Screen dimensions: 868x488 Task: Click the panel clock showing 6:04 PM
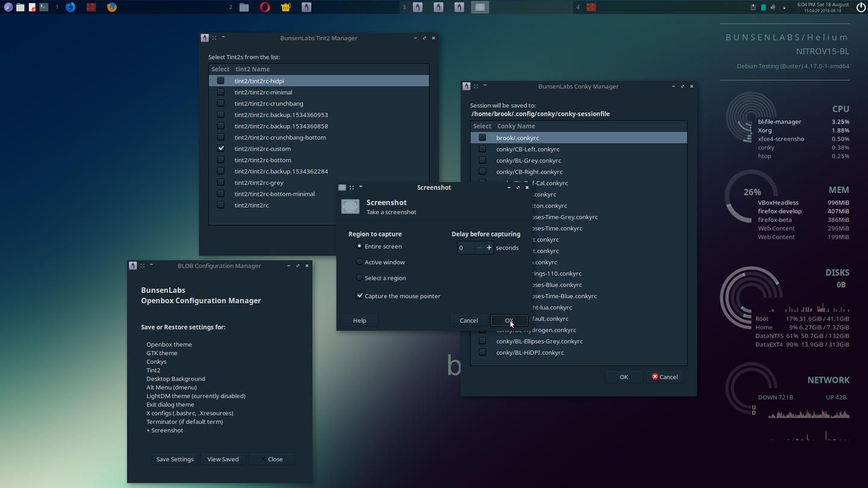tap(823, 7)
